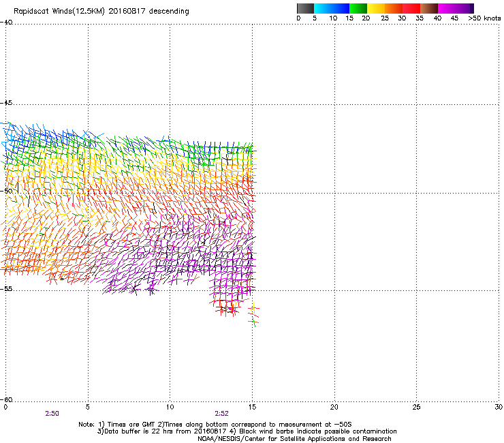Viewport: 504px width, 443px height.
Task: Click the 5 longitude axis label
Action: [x=87, y=407]
